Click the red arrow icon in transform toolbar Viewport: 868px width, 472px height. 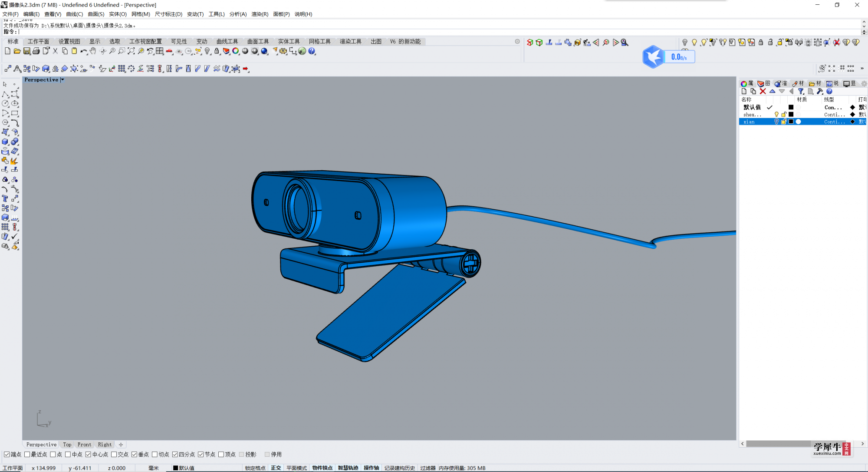(246, 69)
